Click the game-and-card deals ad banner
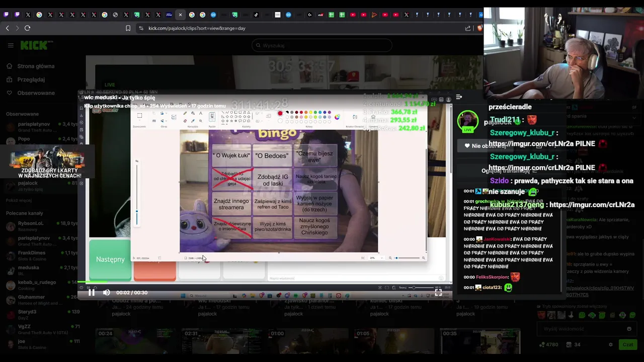Viewport: 644px width, 362px height. click(x=48, y=162)
